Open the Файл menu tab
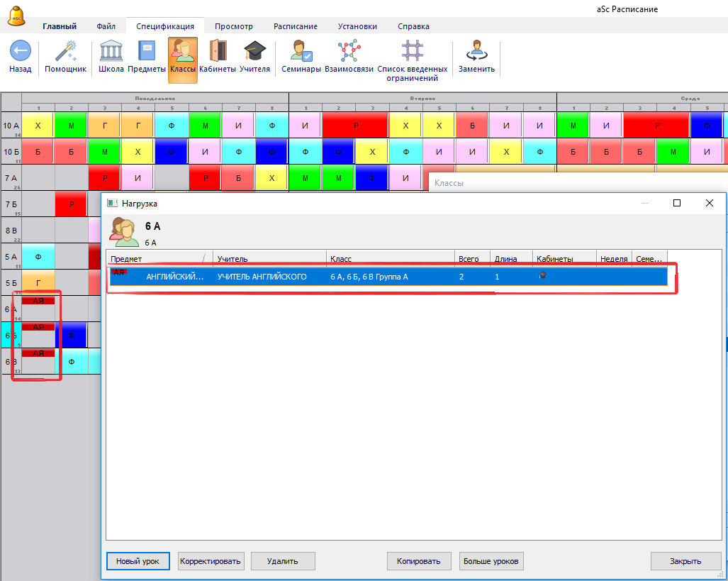This screenshot has width=728, height=581. (x=106, y=26)
